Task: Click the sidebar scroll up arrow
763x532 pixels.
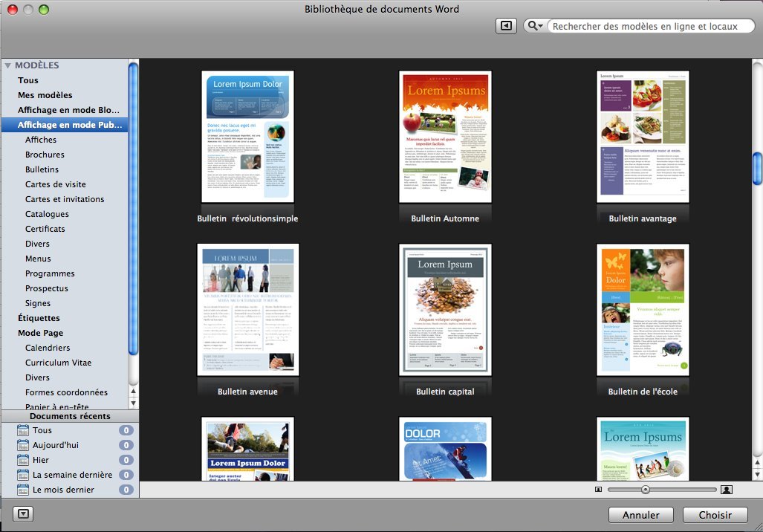Action: (133, 391)
